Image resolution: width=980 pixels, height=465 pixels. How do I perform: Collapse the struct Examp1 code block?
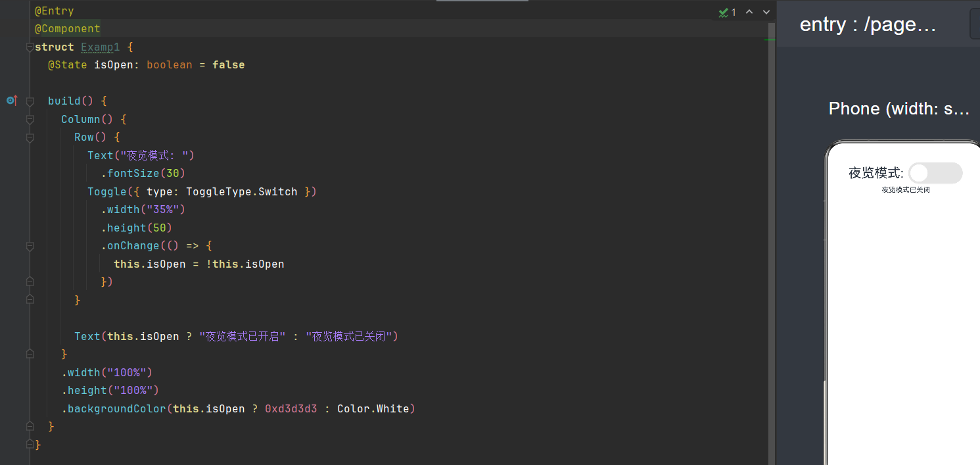coord(30,47)
